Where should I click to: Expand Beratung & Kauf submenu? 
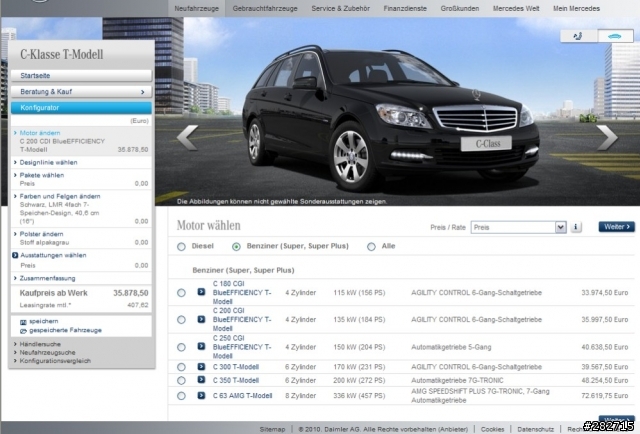[81, 92]
